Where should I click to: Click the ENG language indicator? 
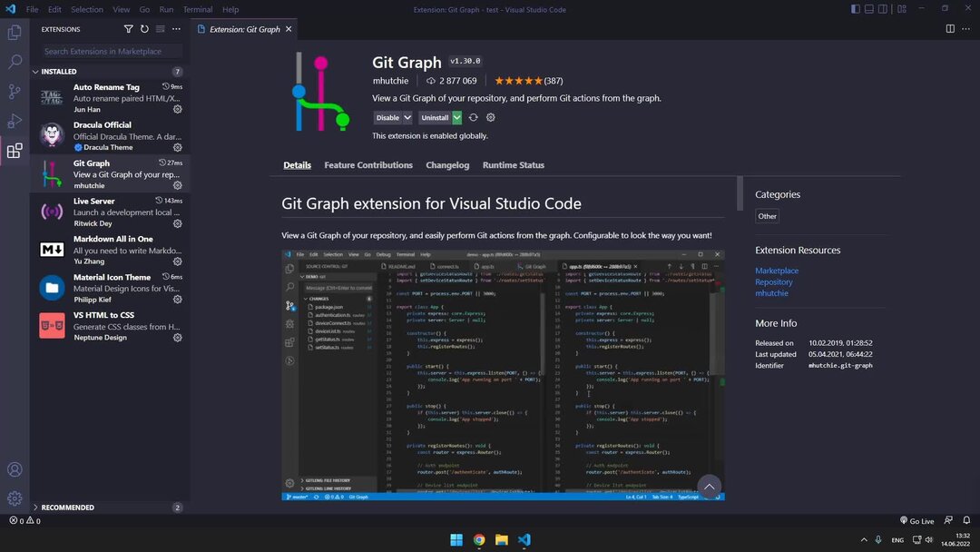point(897,540)
